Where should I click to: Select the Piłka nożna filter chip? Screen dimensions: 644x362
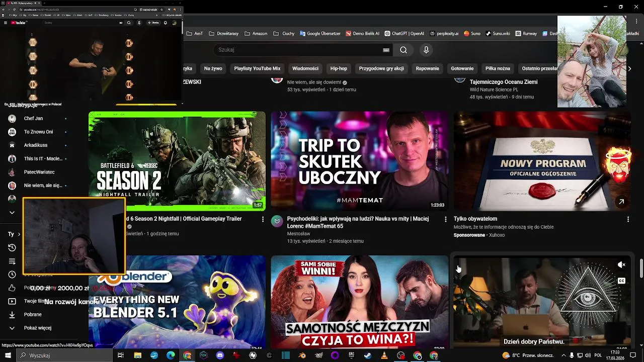(498, 68)
